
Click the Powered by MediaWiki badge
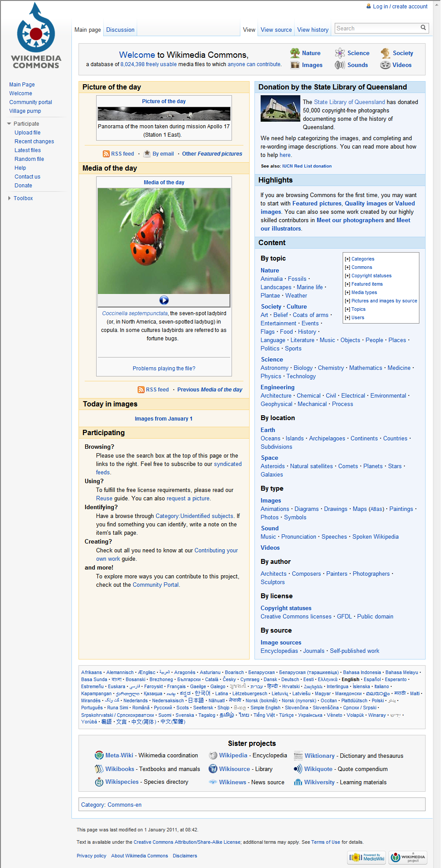click(x=367, y=857)
